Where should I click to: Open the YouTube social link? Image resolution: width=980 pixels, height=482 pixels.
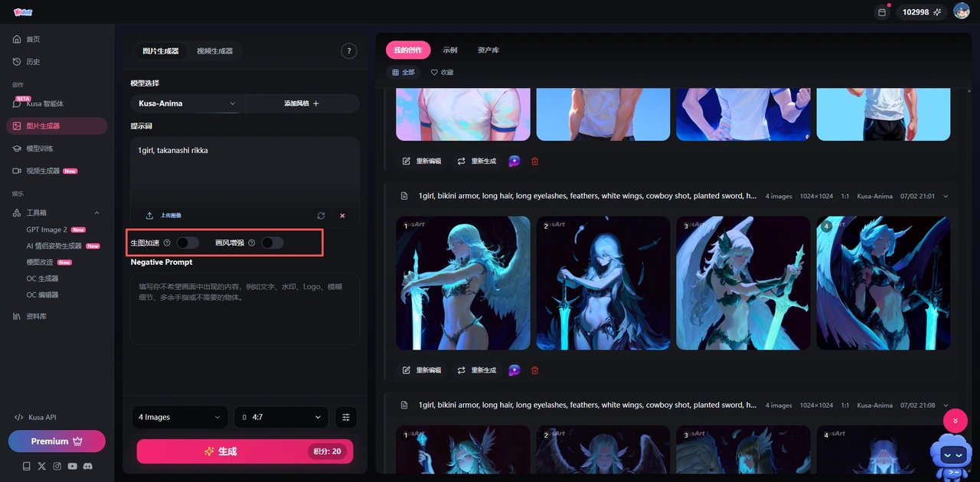pos(72,466)
